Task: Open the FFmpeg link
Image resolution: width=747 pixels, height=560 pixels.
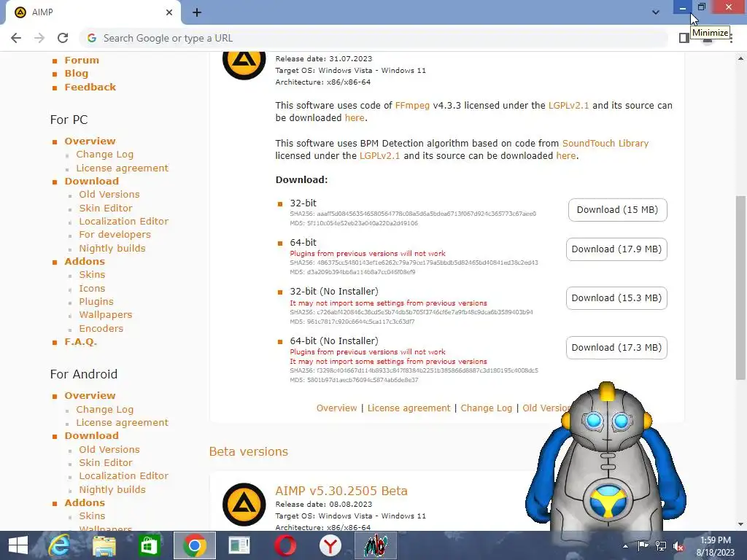Action: coord(412,105)
